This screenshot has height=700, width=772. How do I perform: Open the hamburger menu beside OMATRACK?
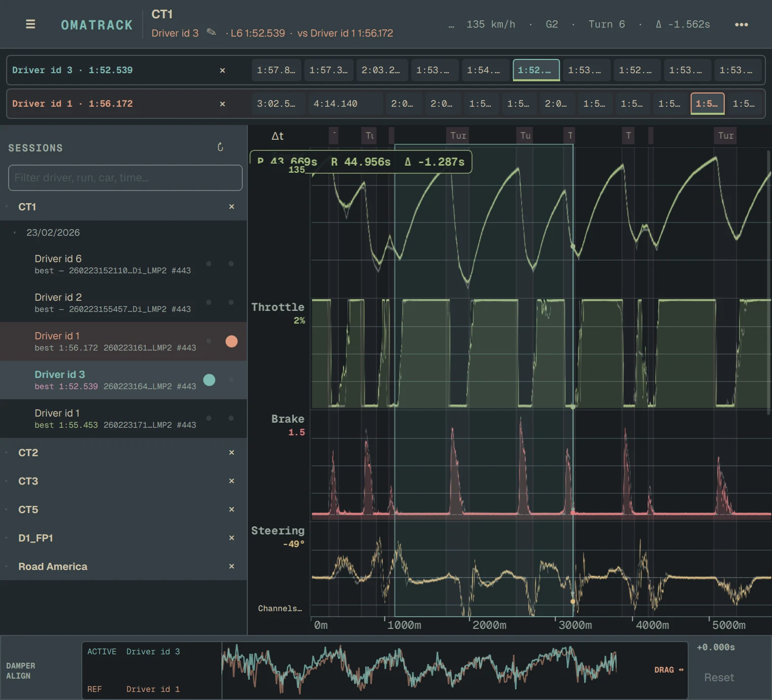[30, 24]
